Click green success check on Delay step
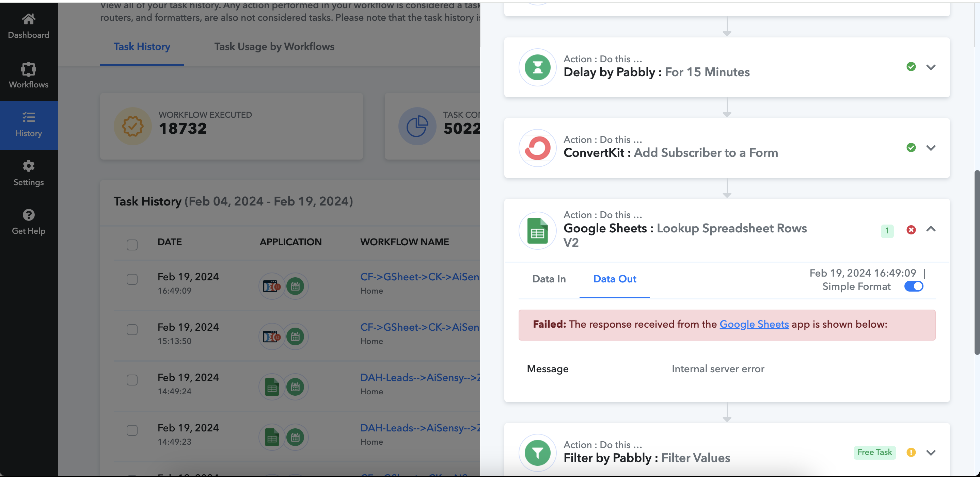 (x=911, y=67)
